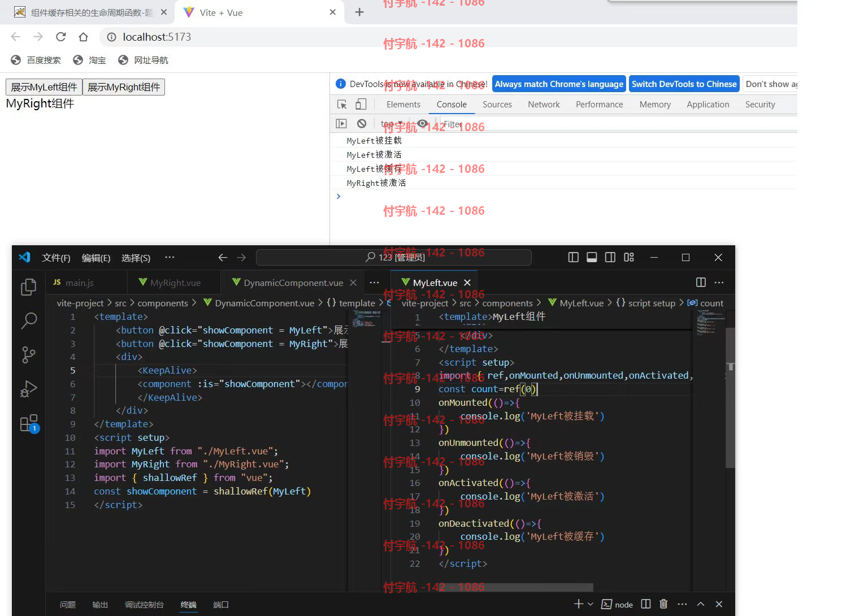Open the Run and Debug view

tap(28, 389)
